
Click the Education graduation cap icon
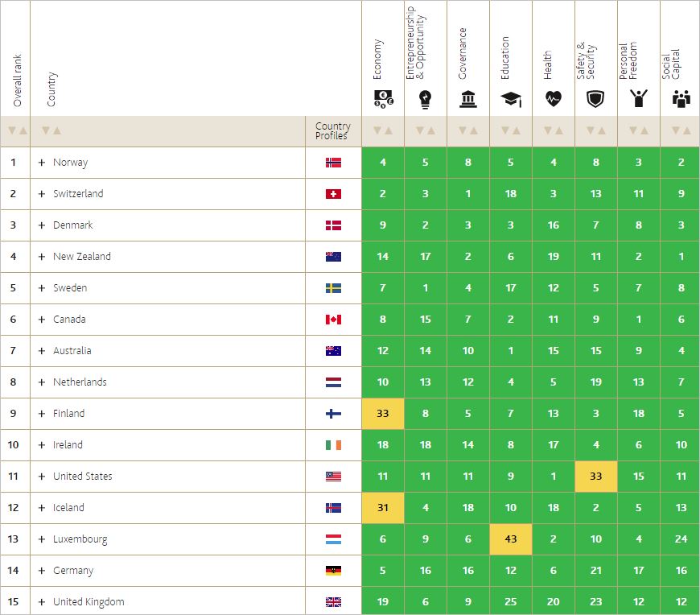click(x=510, y=99)
